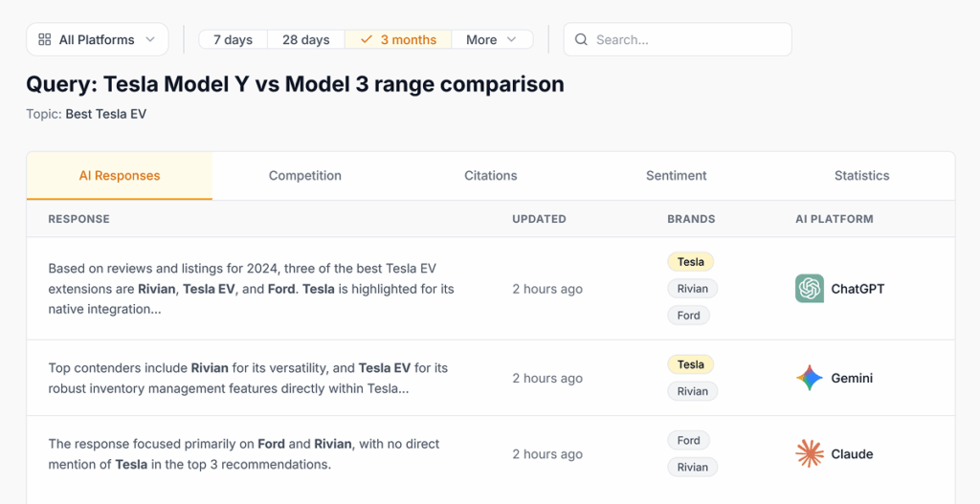Open the All Platforms dropdown
The width and height of the screenshot is (980, 504).
pos(98,39)
